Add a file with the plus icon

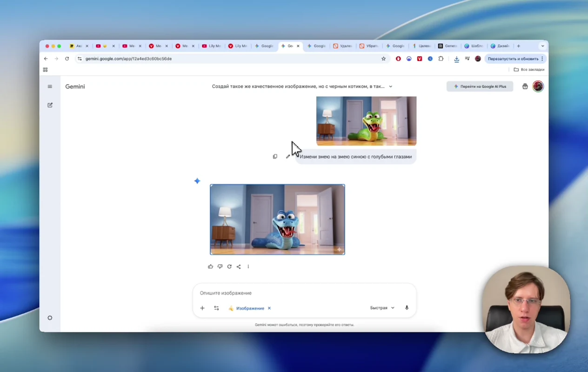[x=202, y=308]
